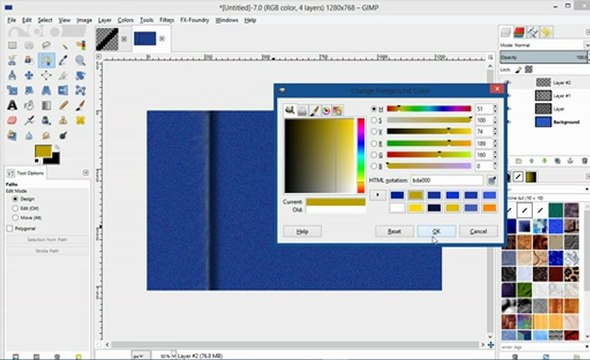Select the Foreground Select tool
590x360 pixels.
(x=29, y=60)
